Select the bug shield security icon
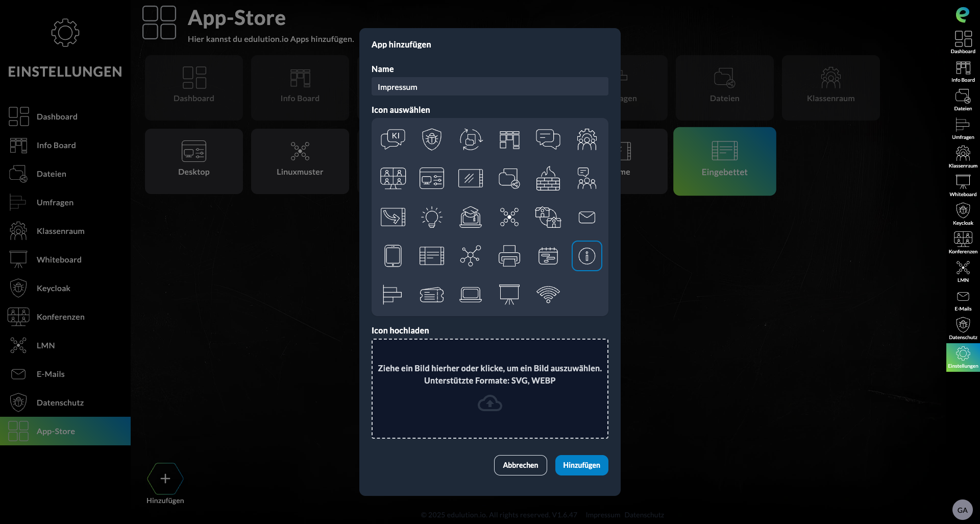The image size is (980, 524). 432,139
